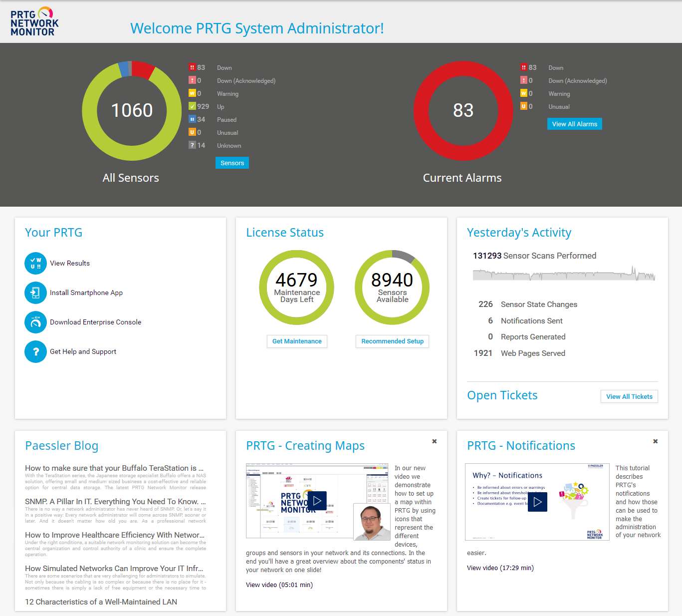Click the View Results icon
Screen dimensions: 682x616
(x=35, y=264)
